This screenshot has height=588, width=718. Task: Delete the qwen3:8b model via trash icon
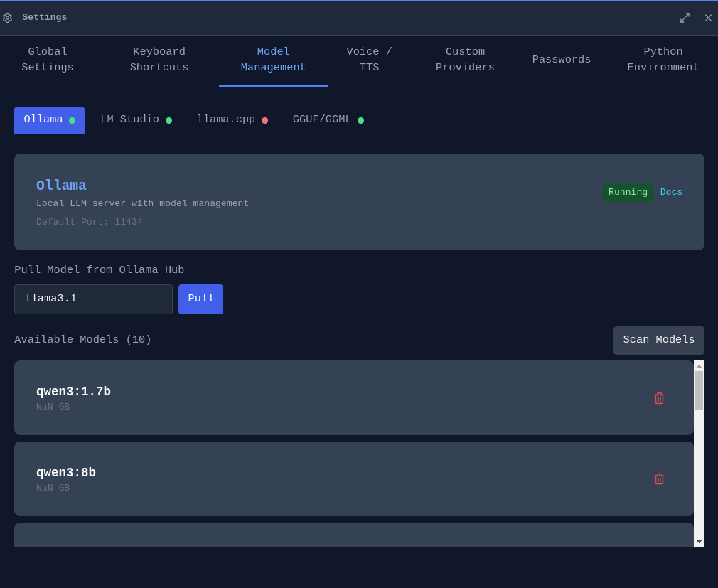click(659, 479)
